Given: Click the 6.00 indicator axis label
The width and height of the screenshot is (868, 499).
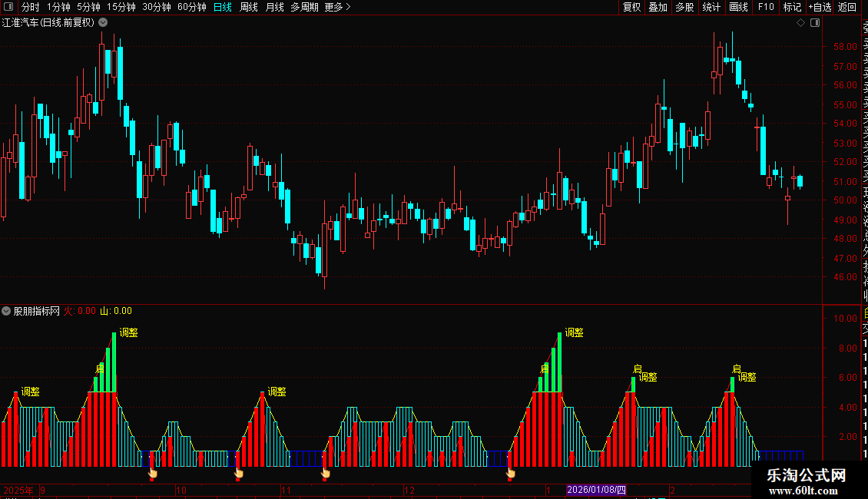Looking at the screenshot, I should tap(847, 377).
